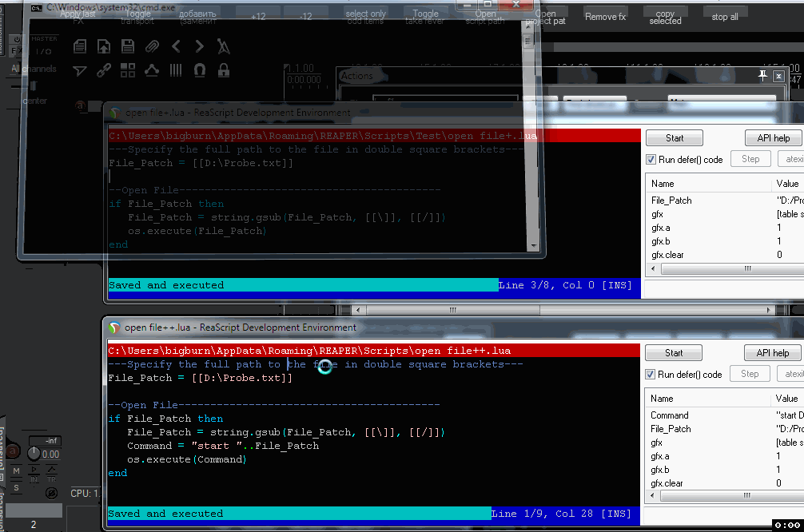804x532 pixels.
Task: Click the master I/O routing button
Action: (x=44, y=51)
